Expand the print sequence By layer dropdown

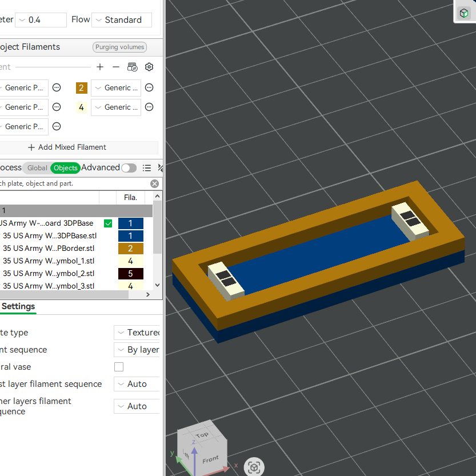pyautogui.click(x=137, y=350)
